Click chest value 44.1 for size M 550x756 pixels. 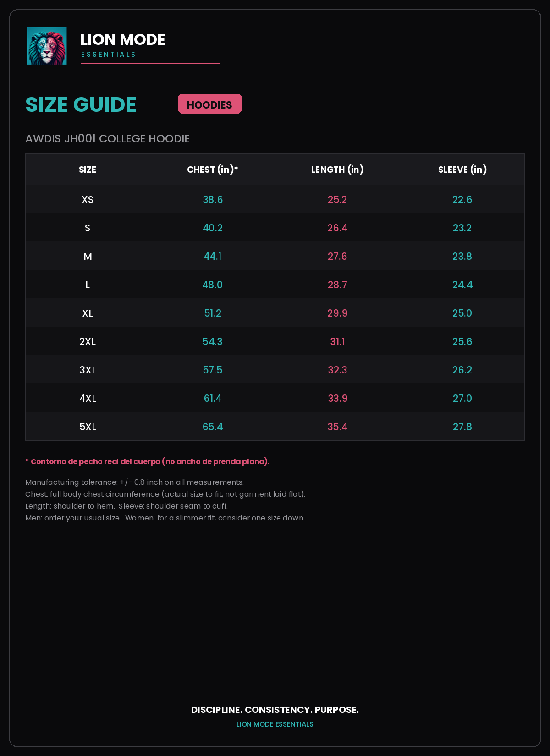213,257
